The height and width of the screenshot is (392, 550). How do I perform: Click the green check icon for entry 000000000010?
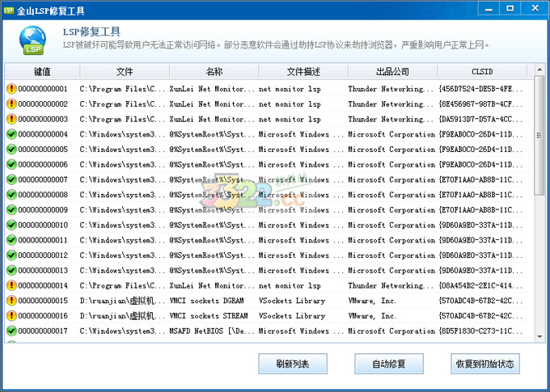click(11, 225)
